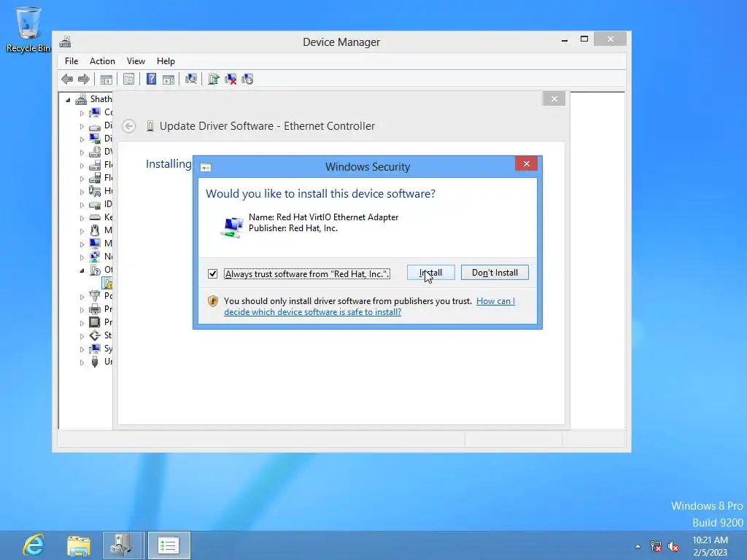Expand the IDE ATA/ATAPI controllers node arrow

pyautogui.click(x=82, y=205)
